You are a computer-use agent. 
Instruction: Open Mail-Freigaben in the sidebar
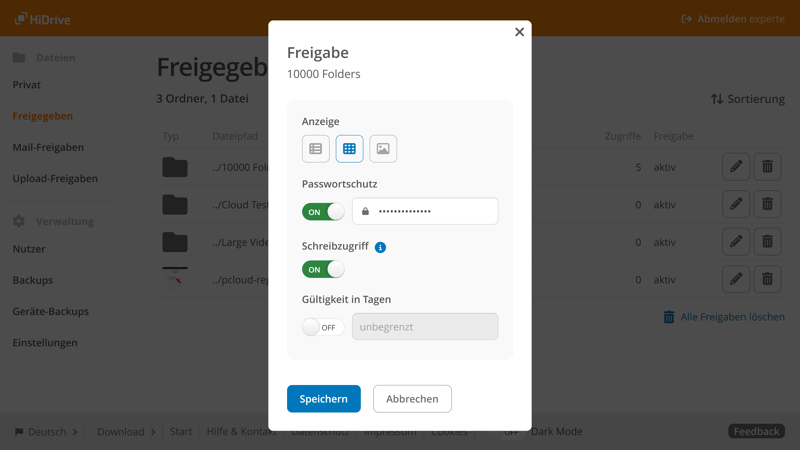[x=48, y=147]
